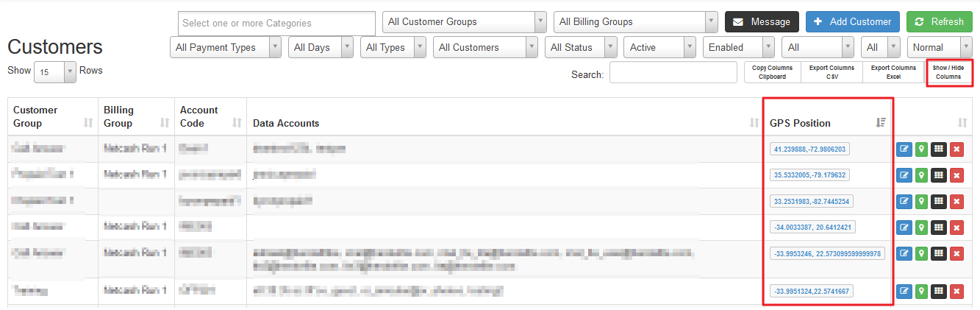
Task: Open the All Payment Types dropdown
Action: coord(226,47)
